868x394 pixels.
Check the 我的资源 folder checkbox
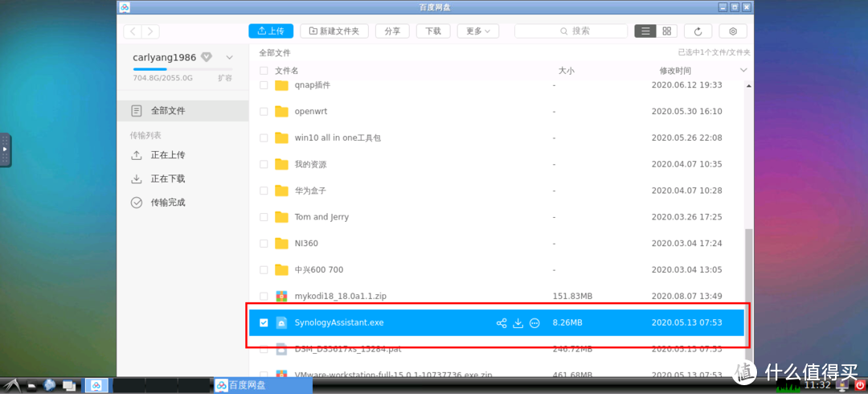pyautogui.click(x=264, y=164)
